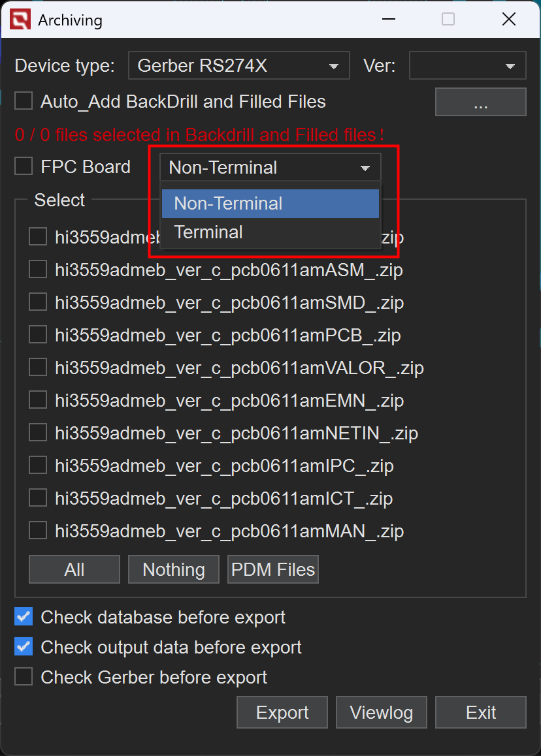The width and height of the screenshot is (541, 756).
Task: Open the Viewlog button
Action: 382,712
